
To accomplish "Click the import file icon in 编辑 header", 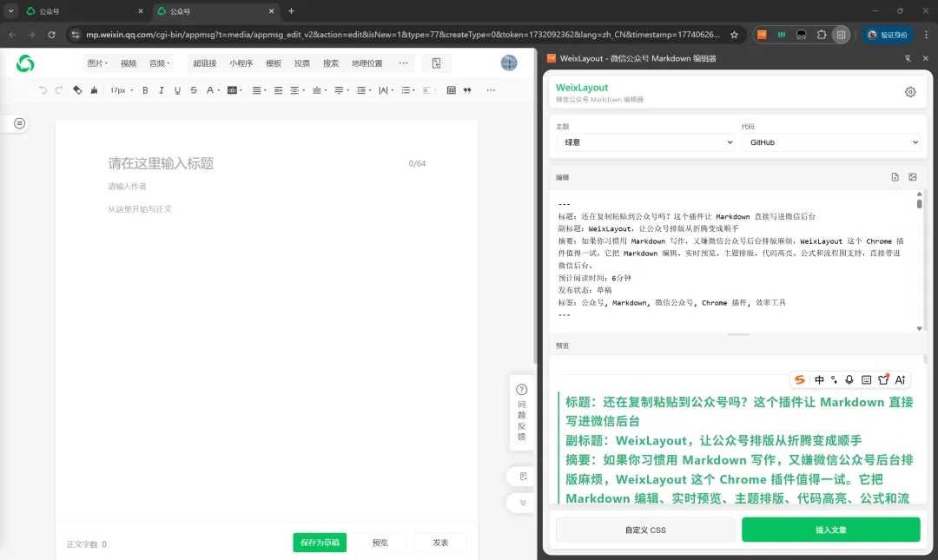I will coord(895,177).
